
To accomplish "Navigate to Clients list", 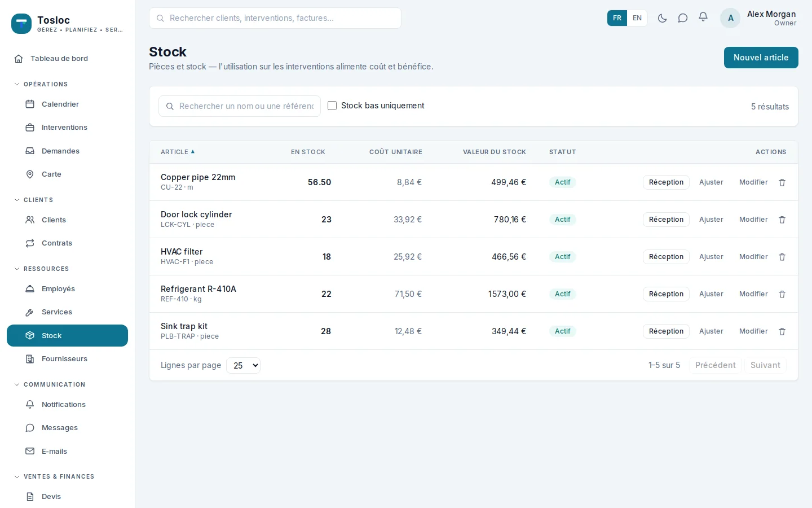I will click(67, 220).
